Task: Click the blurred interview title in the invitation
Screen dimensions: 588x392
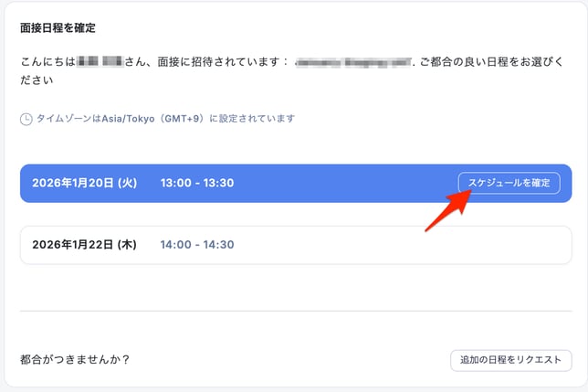Action: click(x=351, y=62)
